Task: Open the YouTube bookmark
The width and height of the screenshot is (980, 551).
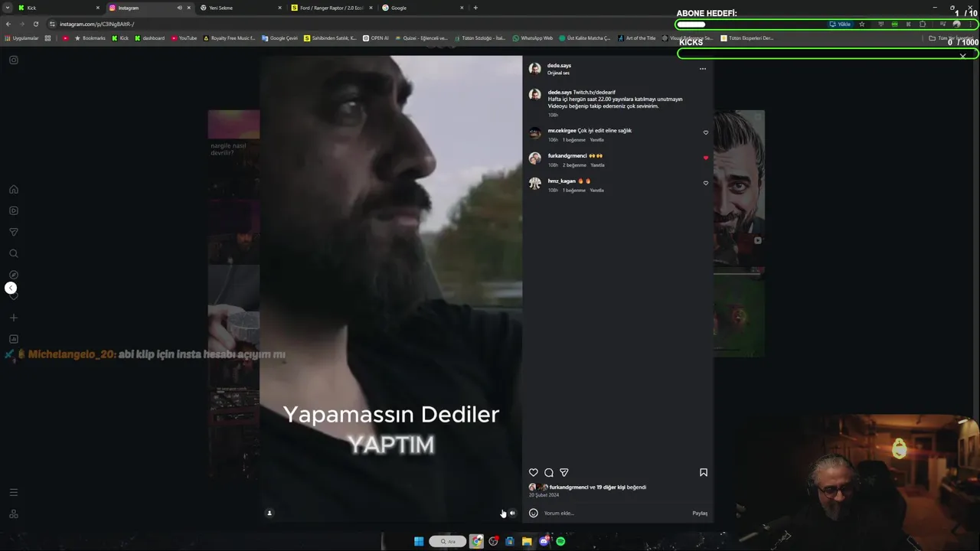Action: pyautogui.click(x=185, y=38)
